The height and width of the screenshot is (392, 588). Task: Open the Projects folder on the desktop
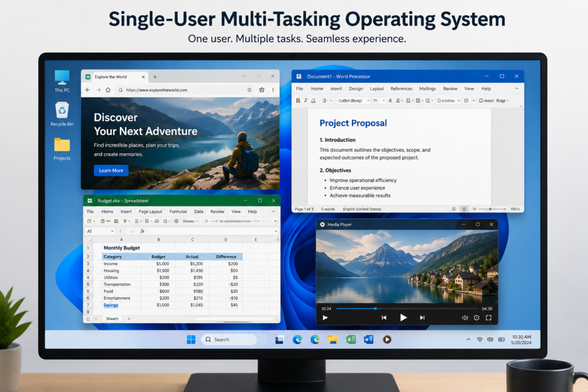tap(62, 149)
